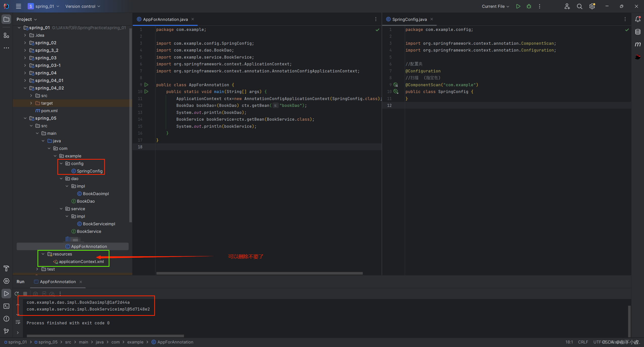Expand the target folder

(31, 103)
